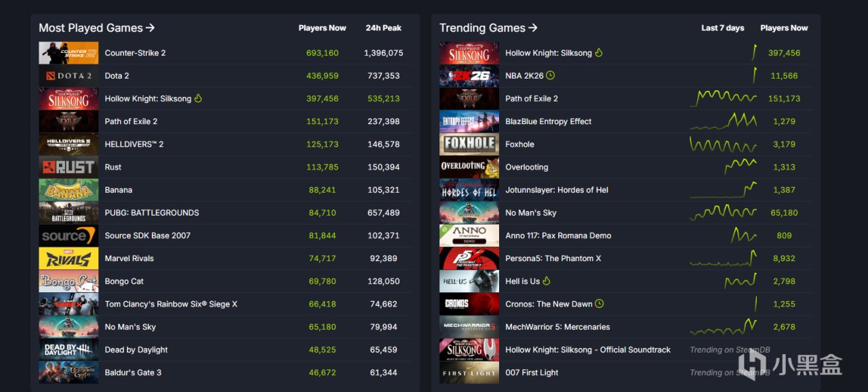Open Path of Exile 2 link in Trending Games
Image resolution: width=868 pixels, height=392 pixels.
tap(532, 98)
